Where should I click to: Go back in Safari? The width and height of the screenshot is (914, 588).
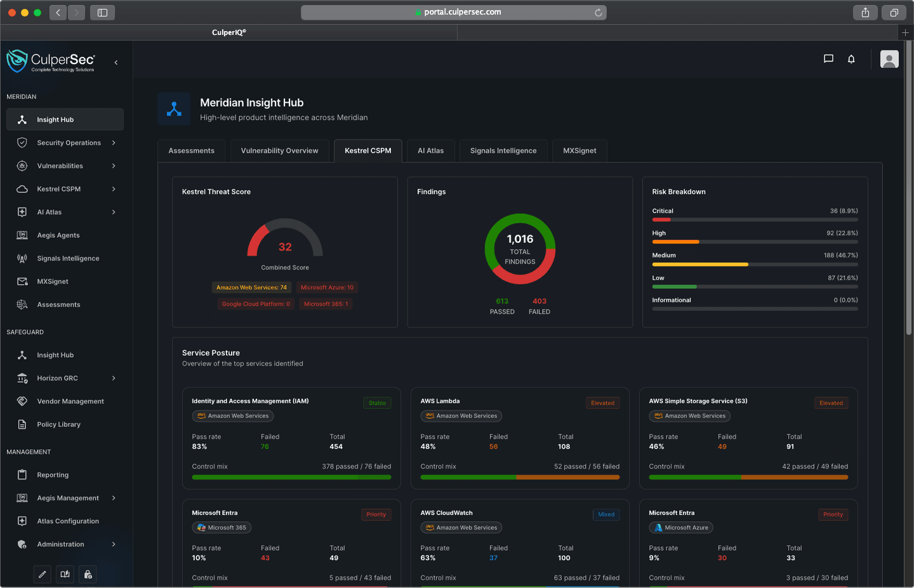[x=58, y=12]
